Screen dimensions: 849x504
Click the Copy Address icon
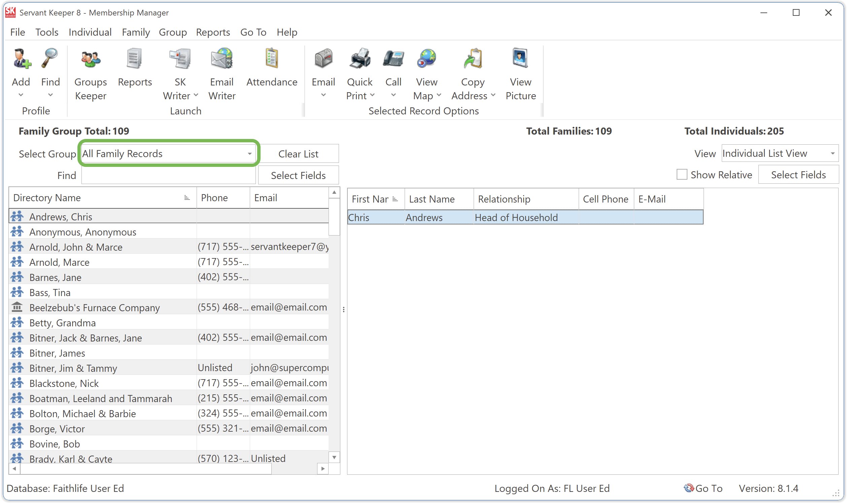click(473, 59)
